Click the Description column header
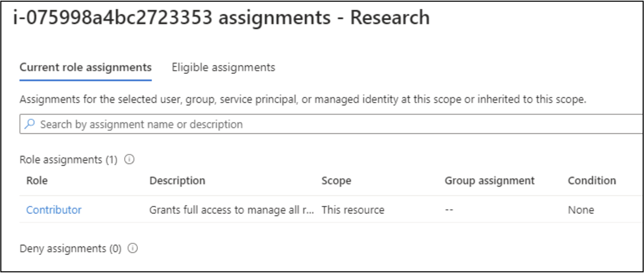Screen dimensions: 644x273 coord(177,180)
